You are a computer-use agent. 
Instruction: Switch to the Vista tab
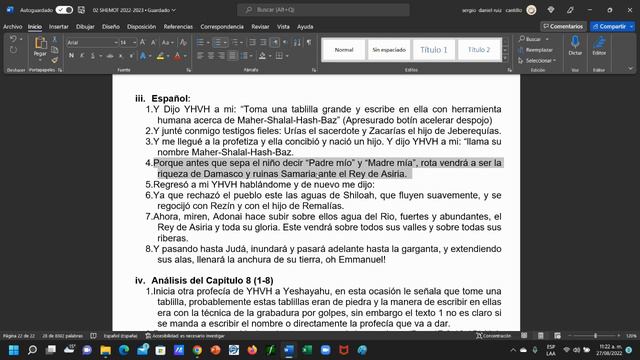283,27
